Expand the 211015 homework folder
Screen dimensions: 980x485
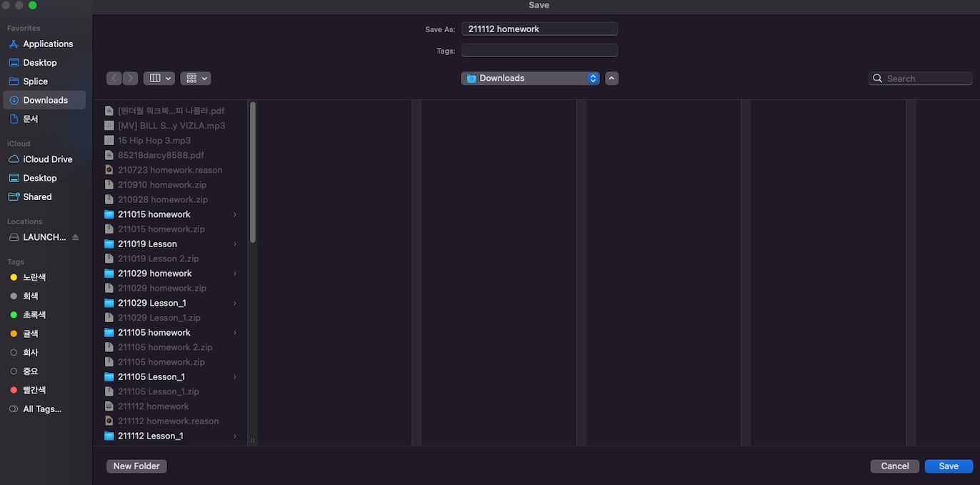(235, 214)
